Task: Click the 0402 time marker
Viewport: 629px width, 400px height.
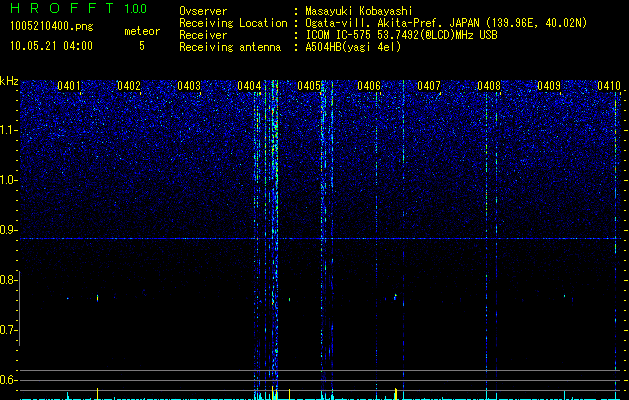Action: tap(129, 86)
